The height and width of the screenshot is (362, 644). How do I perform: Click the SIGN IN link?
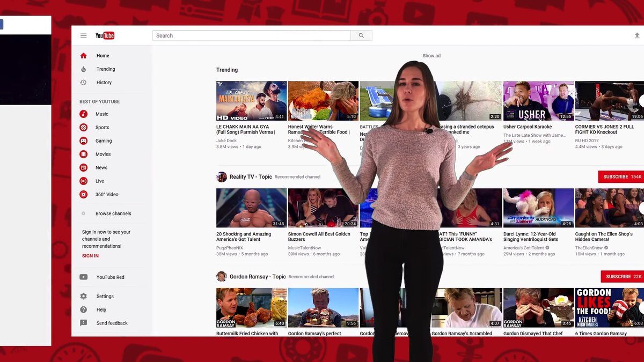(90, 256)
